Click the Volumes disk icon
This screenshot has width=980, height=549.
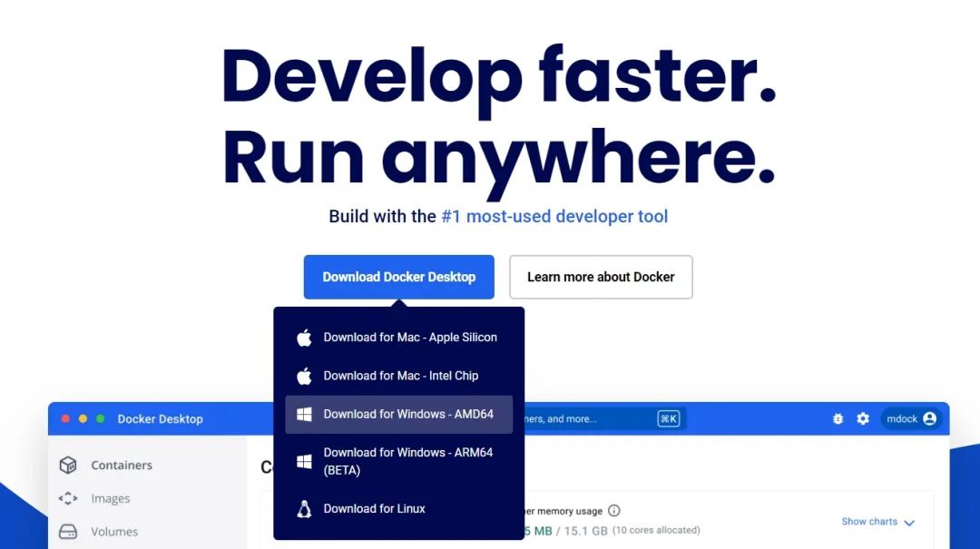[68, 532]
